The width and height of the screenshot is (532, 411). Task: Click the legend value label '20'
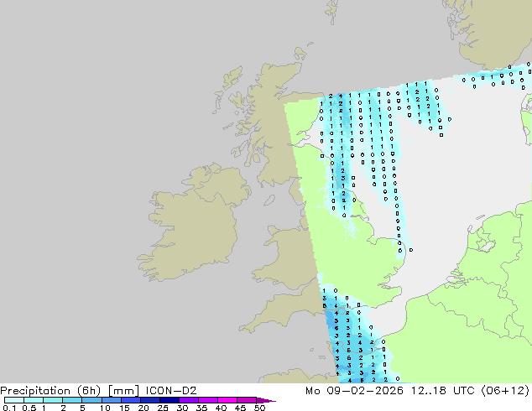[143, 408]
